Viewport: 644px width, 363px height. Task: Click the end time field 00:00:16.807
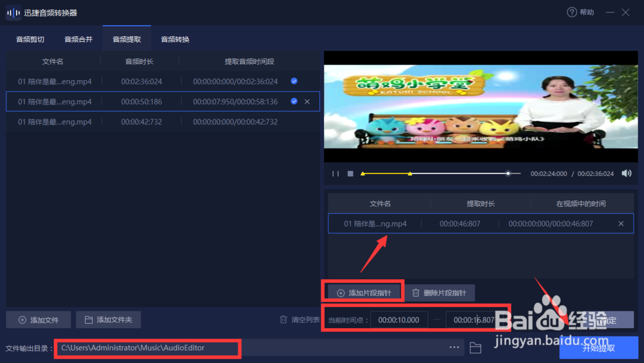pos(473,320)
